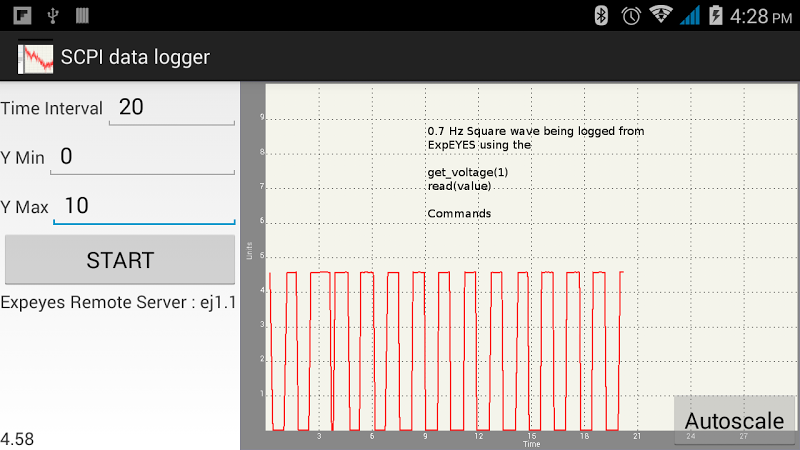The height and width of the screenshot is (450, 800).
Task: Tap the START button
Action: (x=120, y=260)
